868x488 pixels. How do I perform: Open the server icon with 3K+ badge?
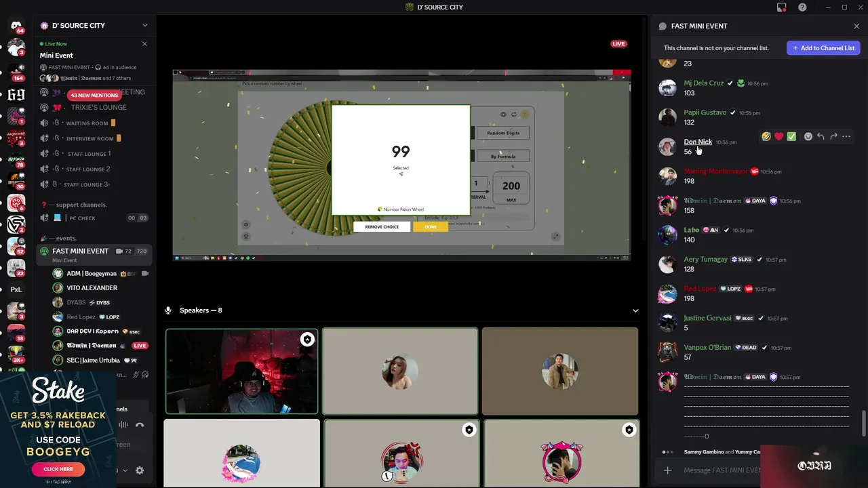coord(16,354)
